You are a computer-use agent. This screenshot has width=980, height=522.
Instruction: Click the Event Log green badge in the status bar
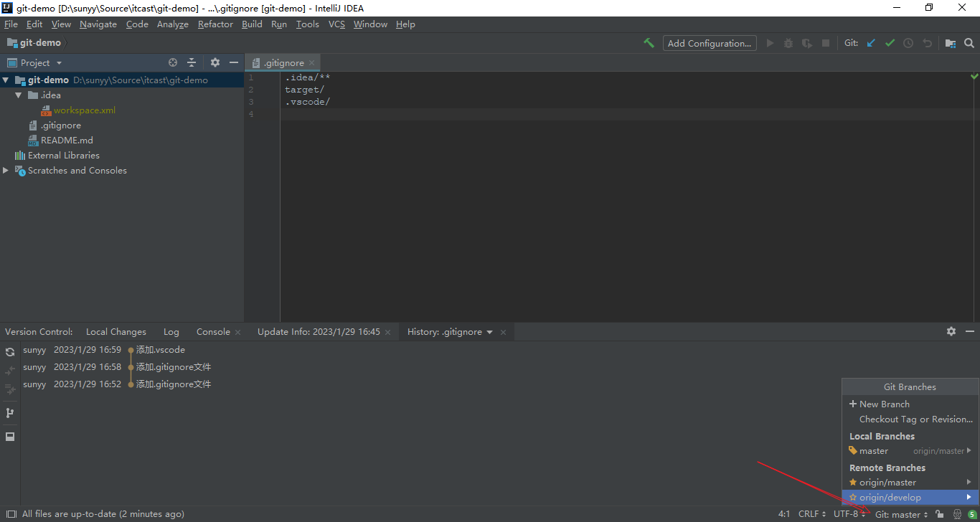coord(971,514)
